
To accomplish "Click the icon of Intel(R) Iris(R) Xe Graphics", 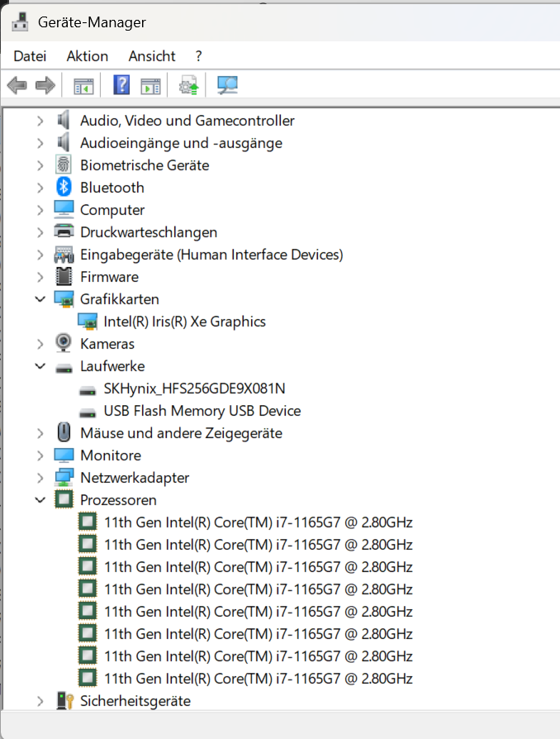I will pyautogui.click(x=87, y=322).
